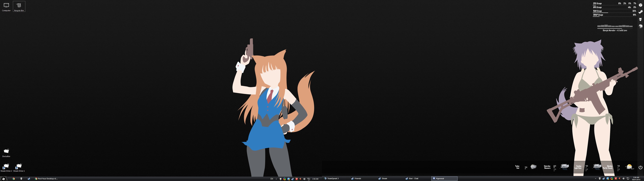
Task: Expand hidden tray icons next to EN indicator
Action: point(277,179)
